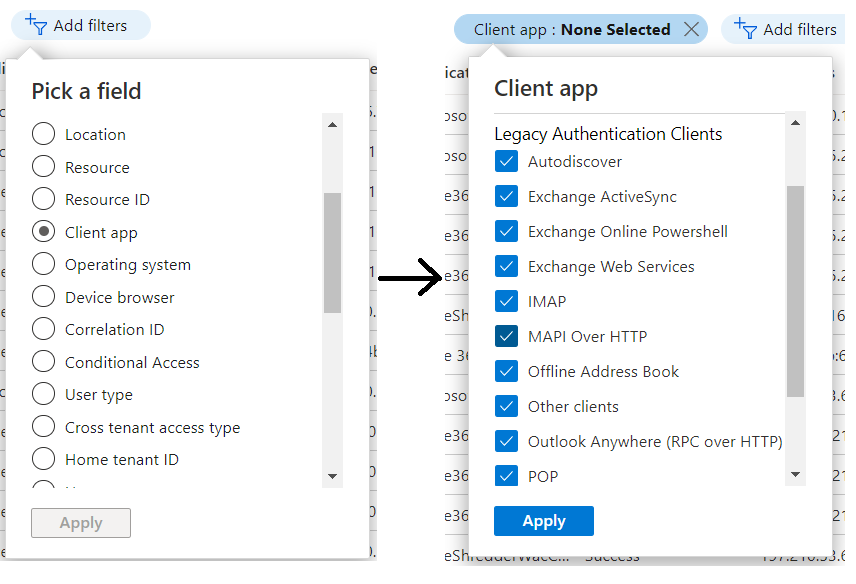The image size is (856, 584).
Task: Remove the Client app filter via its X icon
Action: [x=692, y=29]
